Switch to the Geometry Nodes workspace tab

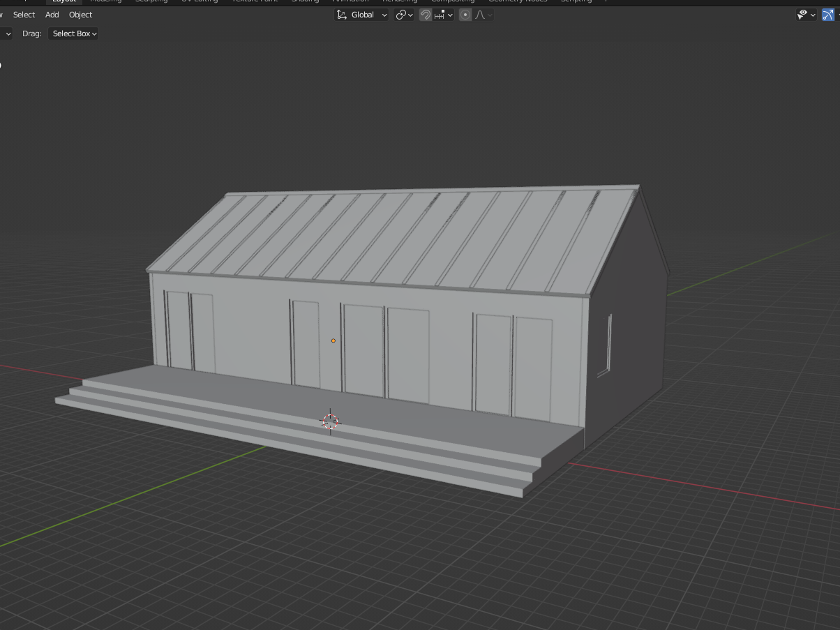[x=517, y=1]
